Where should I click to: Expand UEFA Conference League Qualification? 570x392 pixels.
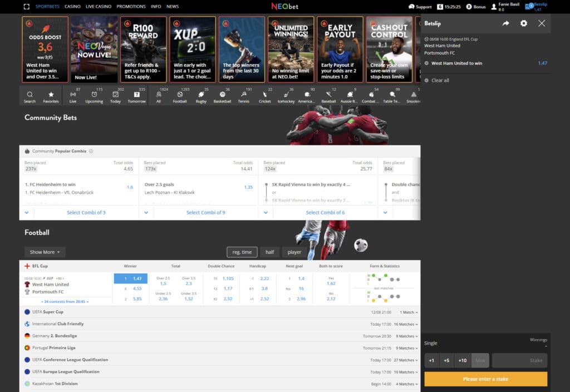pyautogui.click(x=220, y=360)
